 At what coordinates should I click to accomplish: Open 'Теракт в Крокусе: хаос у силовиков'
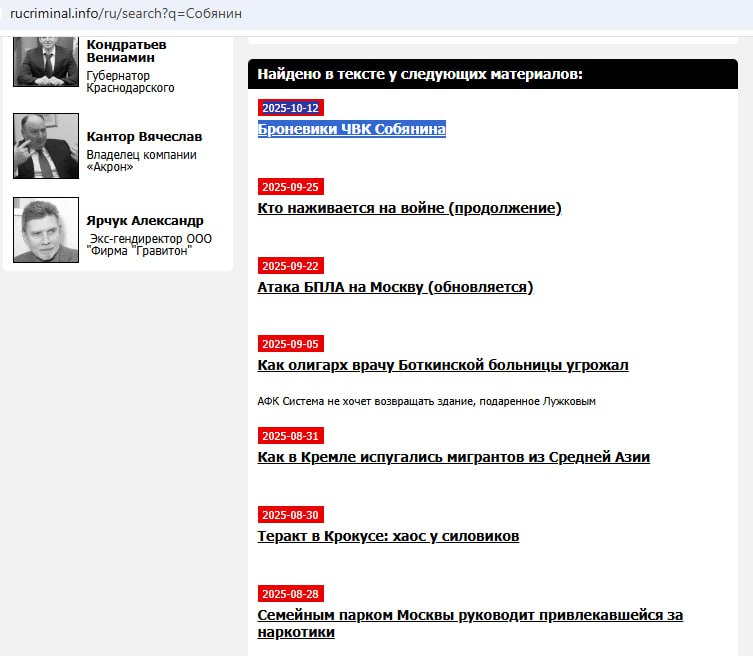tap(388, 536)
